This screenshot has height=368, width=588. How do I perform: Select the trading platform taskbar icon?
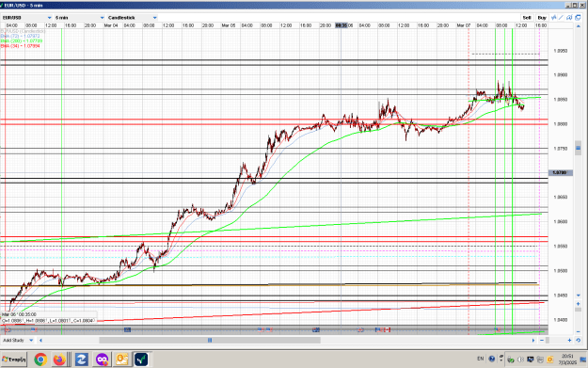(141, 360)
